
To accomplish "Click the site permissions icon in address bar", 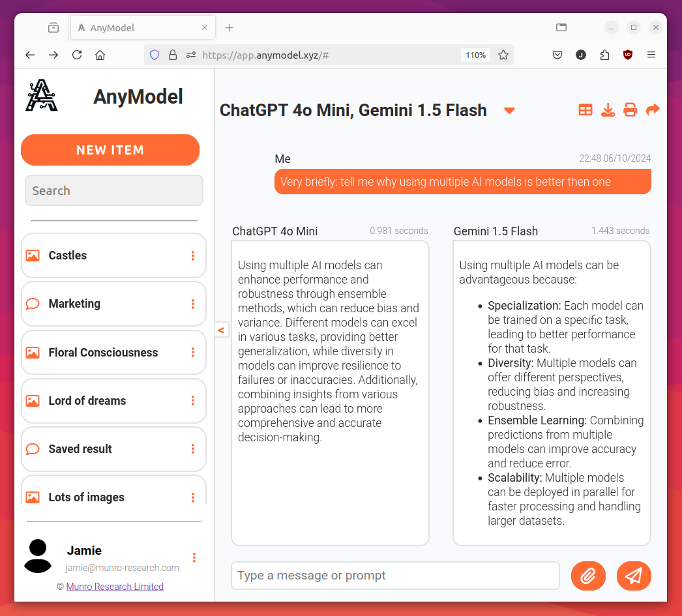I will 191,55.
